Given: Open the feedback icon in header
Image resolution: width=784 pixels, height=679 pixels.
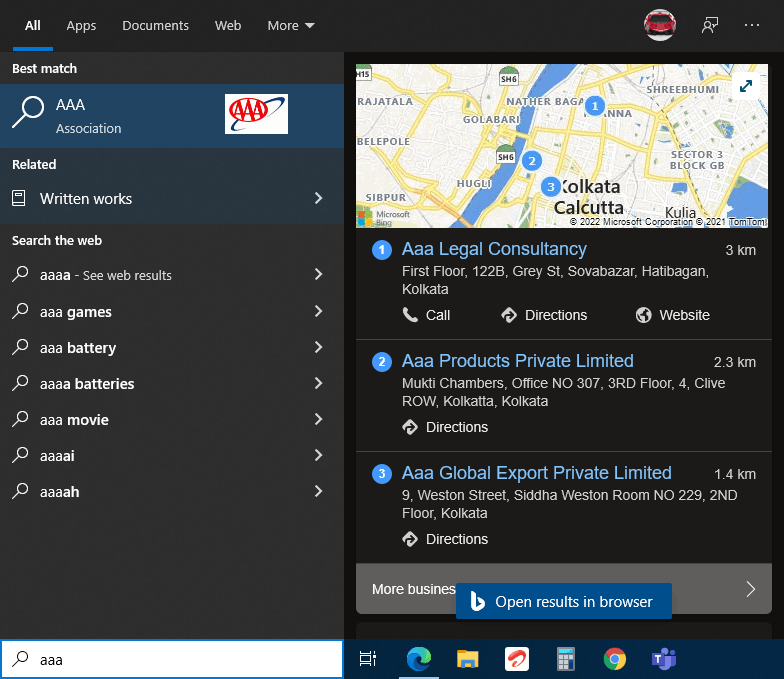Looking at the screenshot, I should (x=710, y=25).
